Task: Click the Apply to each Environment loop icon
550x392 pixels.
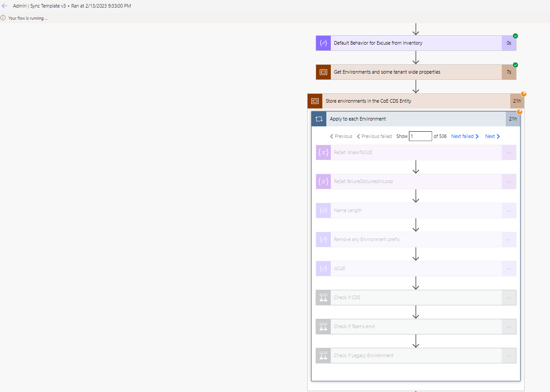Action: coord(319,119)
